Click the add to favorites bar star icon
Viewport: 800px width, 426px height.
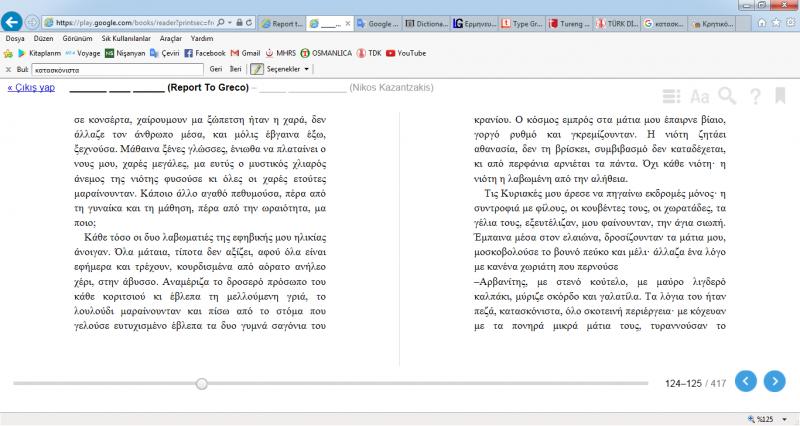[x=8, y=53]
